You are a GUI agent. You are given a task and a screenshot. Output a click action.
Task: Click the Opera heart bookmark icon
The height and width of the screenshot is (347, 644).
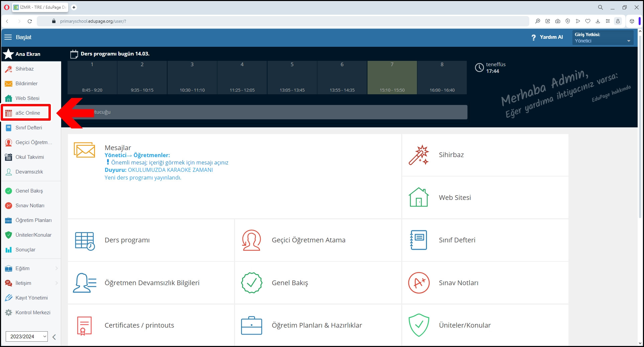click(588, 21)
